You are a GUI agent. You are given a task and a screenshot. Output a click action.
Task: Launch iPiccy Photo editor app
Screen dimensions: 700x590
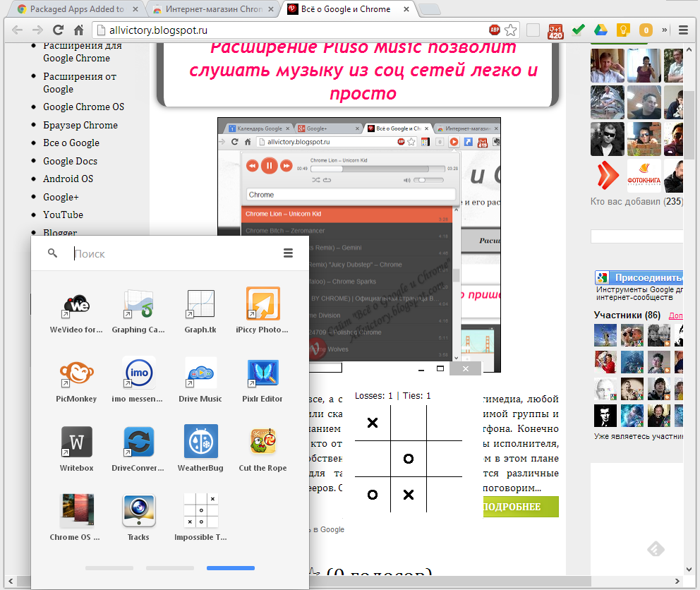pyautogui.click(x=262, y=305)
